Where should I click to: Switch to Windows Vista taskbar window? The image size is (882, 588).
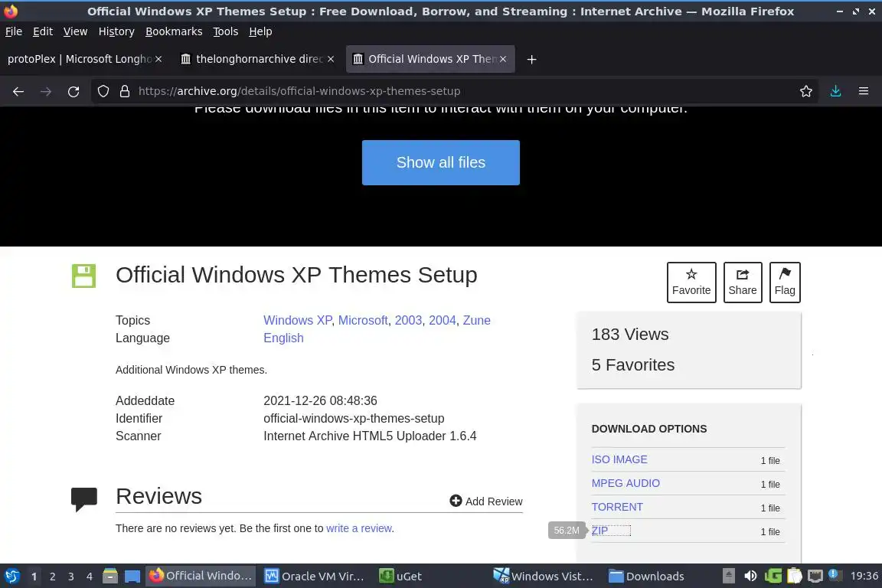(x=544, y=577)
